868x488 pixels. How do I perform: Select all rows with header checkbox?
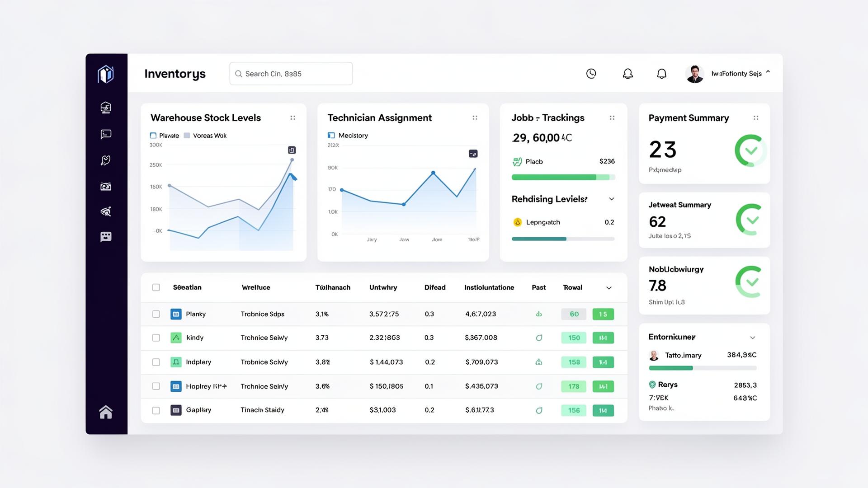coord(156,287)
